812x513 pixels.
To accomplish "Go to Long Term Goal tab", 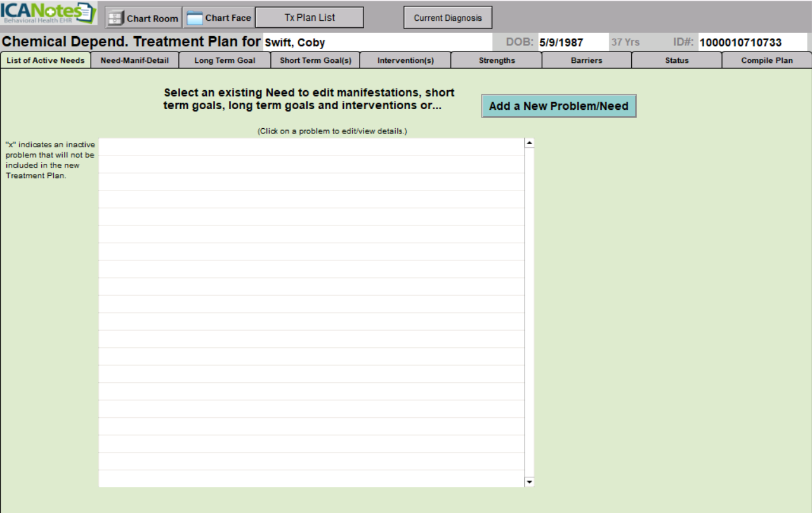I will (x=225, y=60).
